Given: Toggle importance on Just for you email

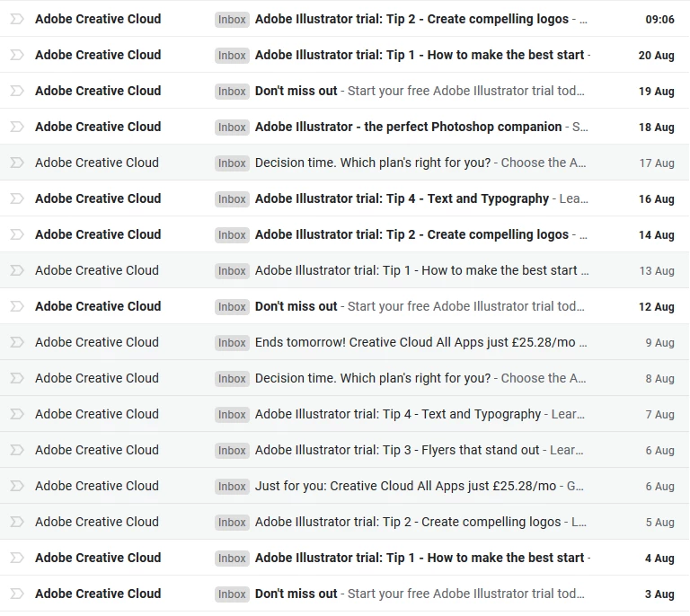Looking at the screenshot, I should click(17, 486).
